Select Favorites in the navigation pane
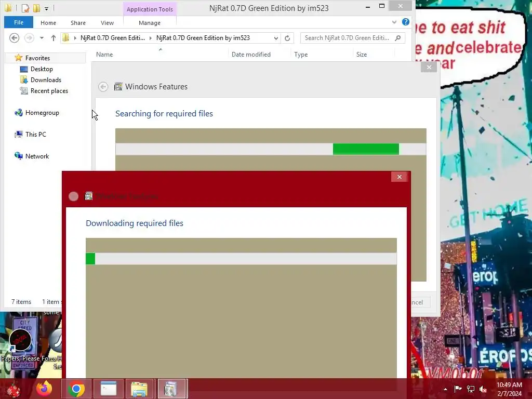This screenshot has width=532, height=399. (x=37, y=58)
